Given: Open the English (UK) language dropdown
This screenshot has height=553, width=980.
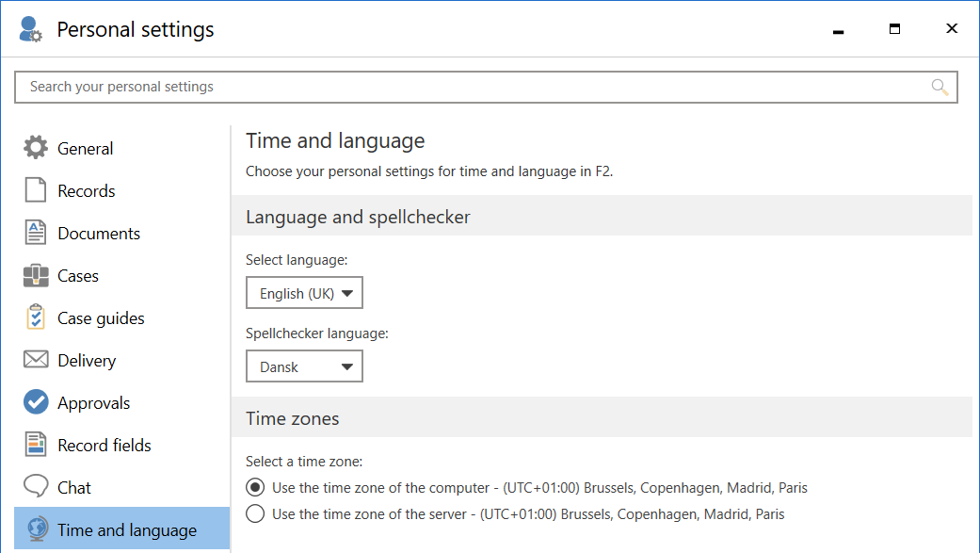Looking at the screenshot, I should [304, 293].
